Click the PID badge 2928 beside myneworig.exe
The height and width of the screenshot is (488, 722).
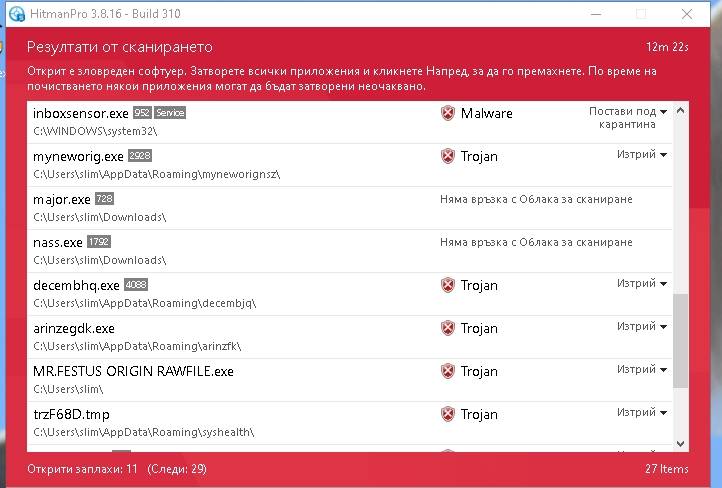tap(140, 156)
